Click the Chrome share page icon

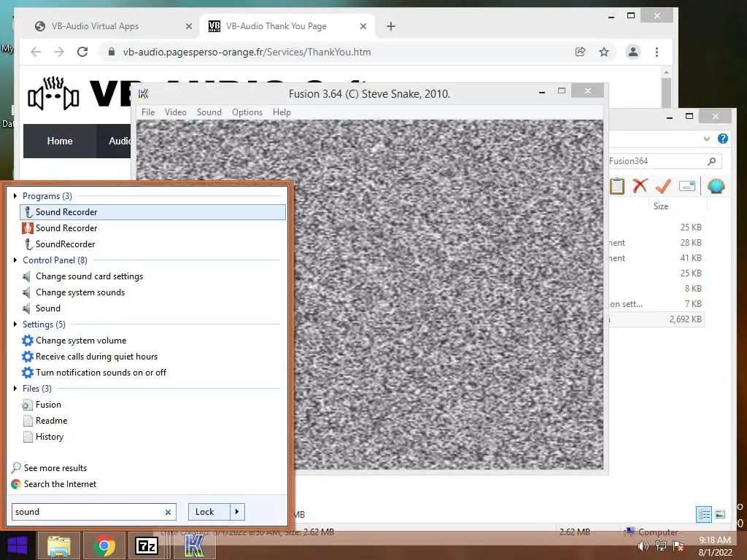point(580,52)
